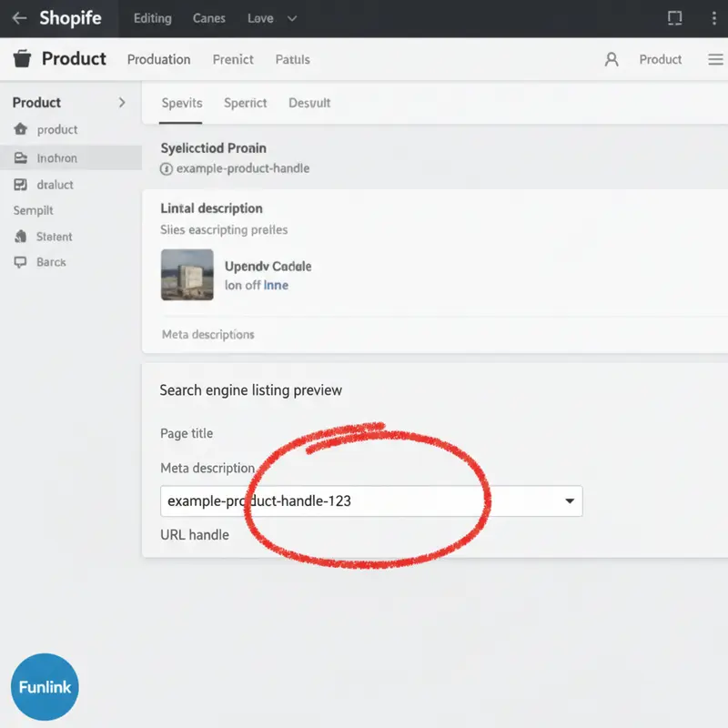Open the hamburger menu icon

[x=715, y=59]
